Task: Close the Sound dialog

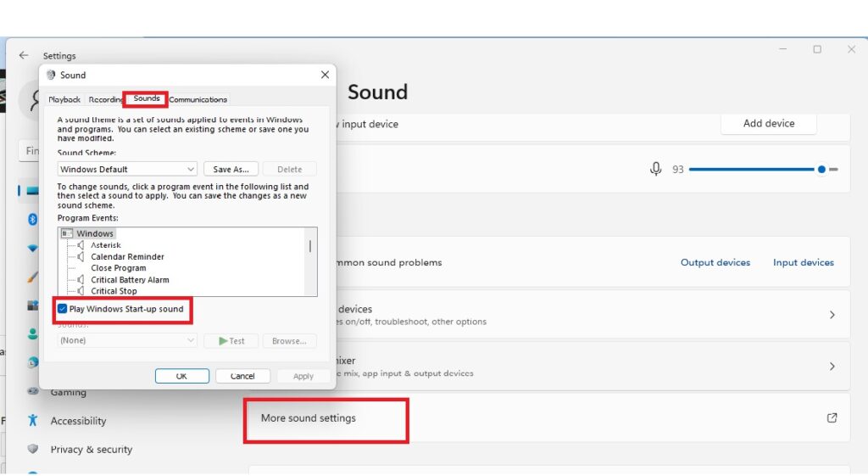Action: click(x=325, y=75)
